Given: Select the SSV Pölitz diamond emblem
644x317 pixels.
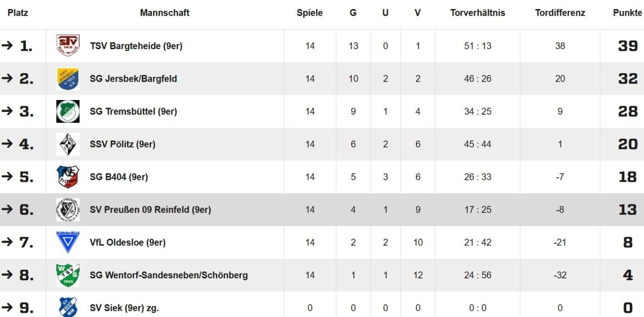Looking at the screenshot, I should 68,144.
